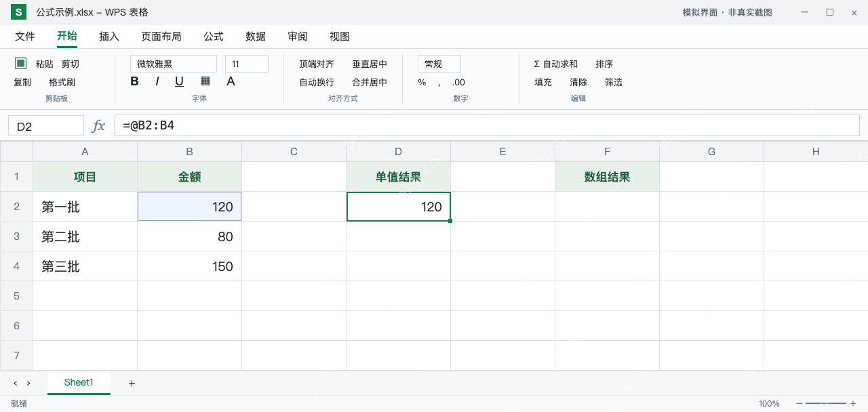Viewport: 868px width, 412px height.
Task: Zoom out with the minus button
Action: (x=799, y=404)
